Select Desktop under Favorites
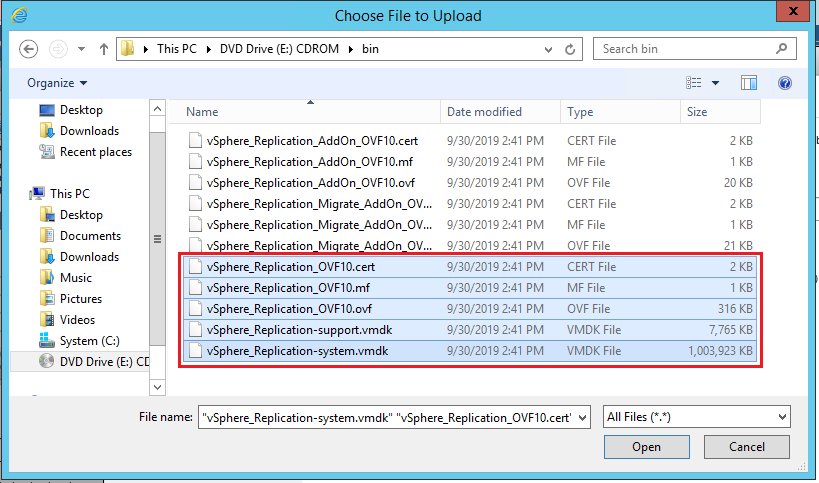This screenshot has height=483, width=819. click(71, 110)
